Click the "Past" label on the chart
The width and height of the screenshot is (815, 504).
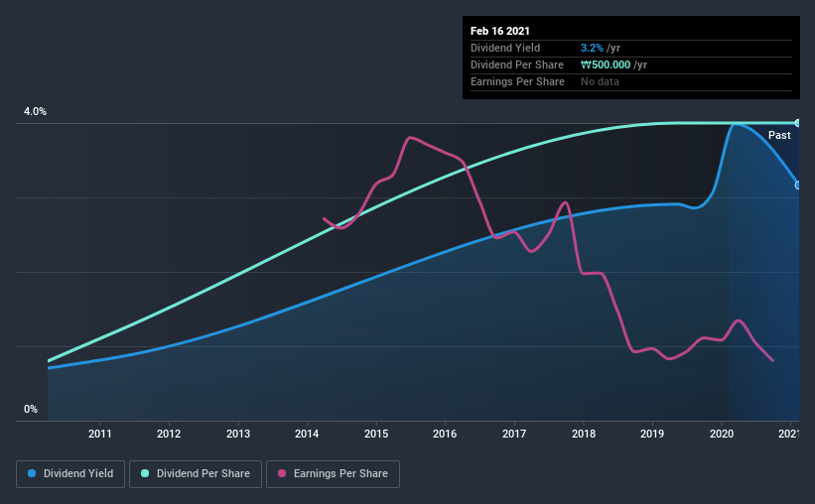779,135
